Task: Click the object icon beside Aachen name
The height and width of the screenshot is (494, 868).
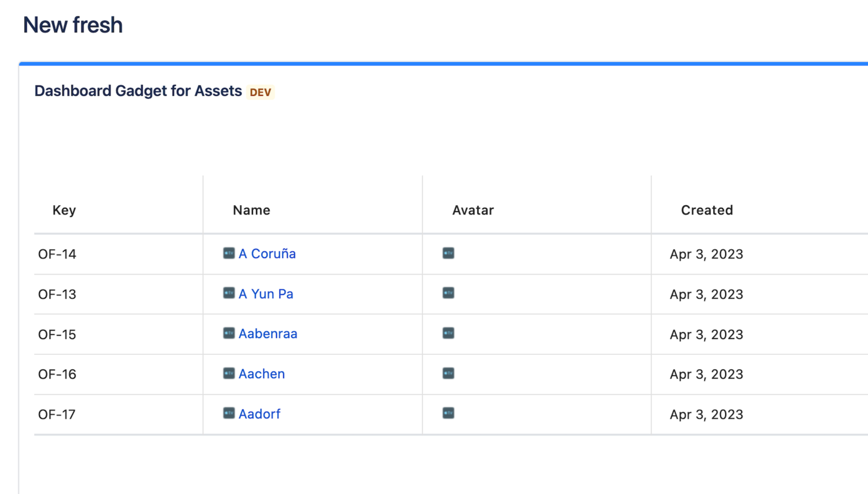Action: pyautogui.click(x=229, y=374)
